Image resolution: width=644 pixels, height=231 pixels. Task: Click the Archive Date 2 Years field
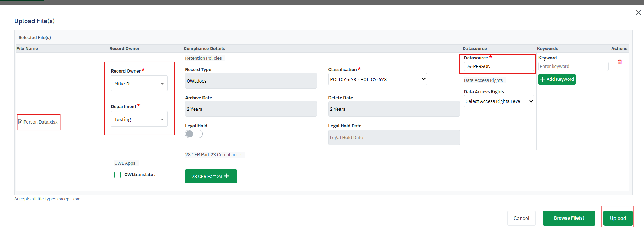250,109
